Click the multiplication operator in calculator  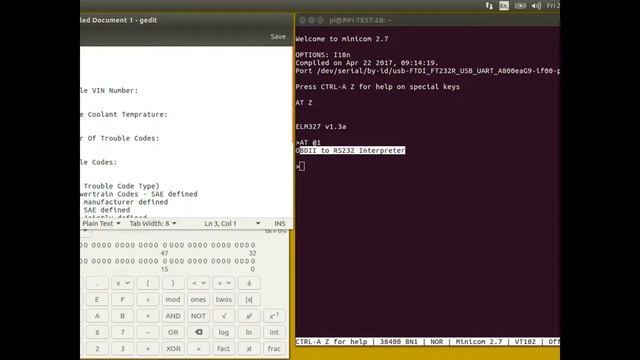148,316
